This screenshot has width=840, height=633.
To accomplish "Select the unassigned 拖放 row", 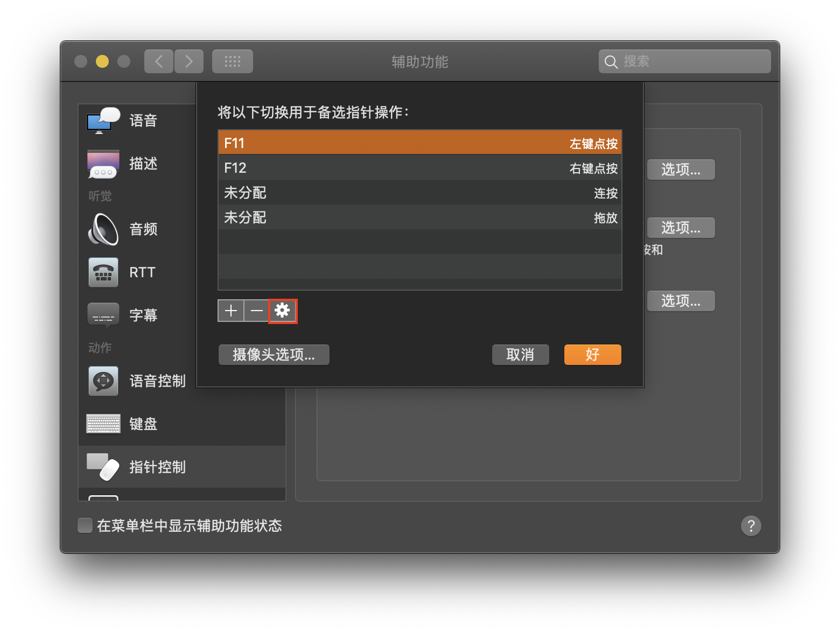I will click(x=419, y=217).
